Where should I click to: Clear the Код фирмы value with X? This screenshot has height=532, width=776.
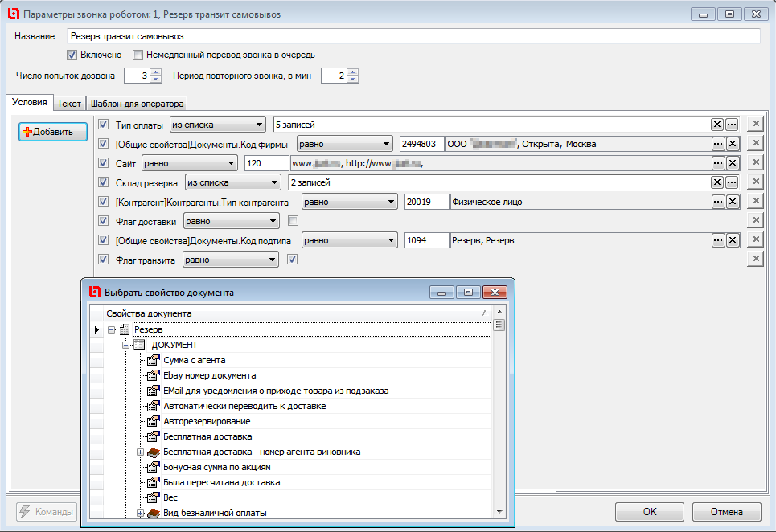pyautogui.click(x=733, y=144)
